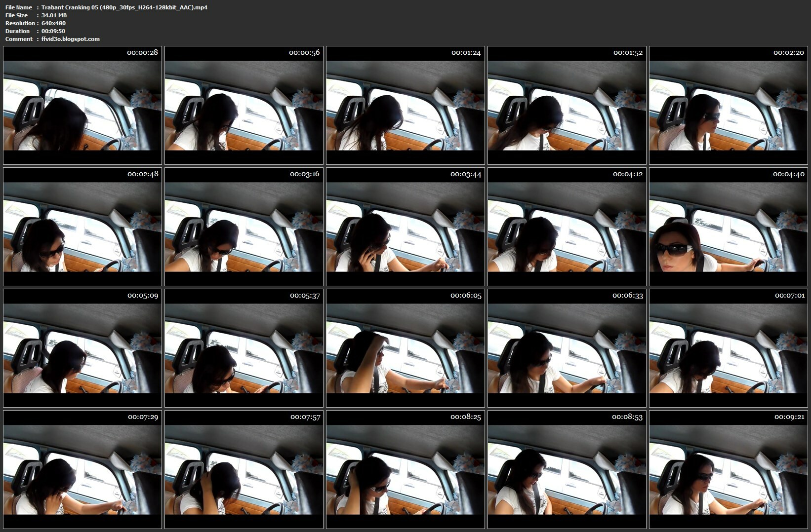Open the thumbnail at 00:08:53

[x=567, y=469]
